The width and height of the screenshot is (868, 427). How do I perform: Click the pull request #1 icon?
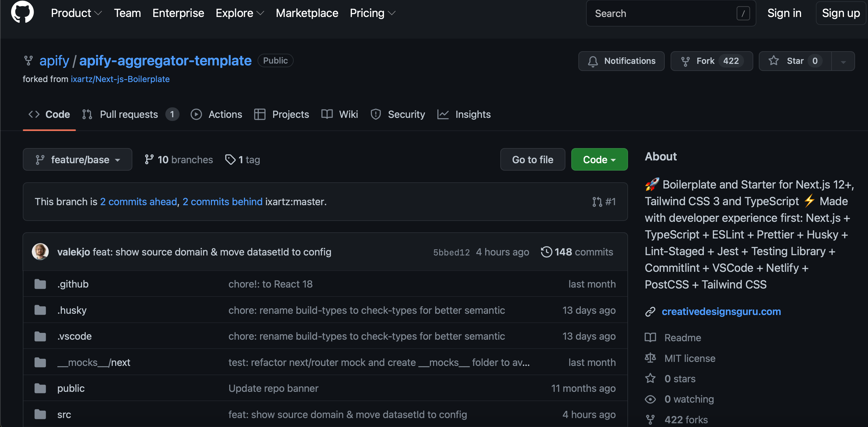point(597,201)
